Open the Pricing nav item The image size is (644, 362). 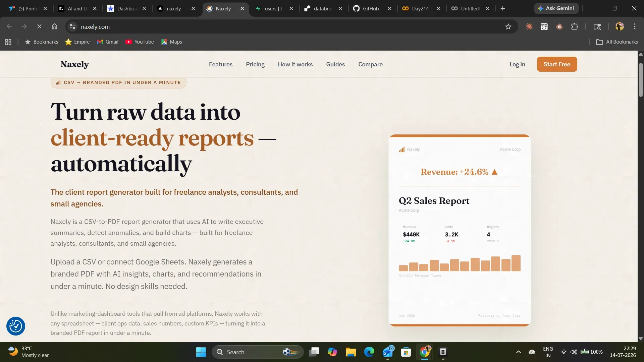255,64
